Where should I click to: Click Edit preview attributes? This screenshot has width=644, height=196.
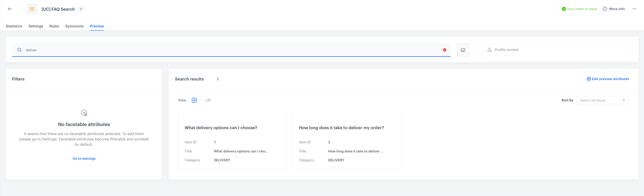coord(608,79)
